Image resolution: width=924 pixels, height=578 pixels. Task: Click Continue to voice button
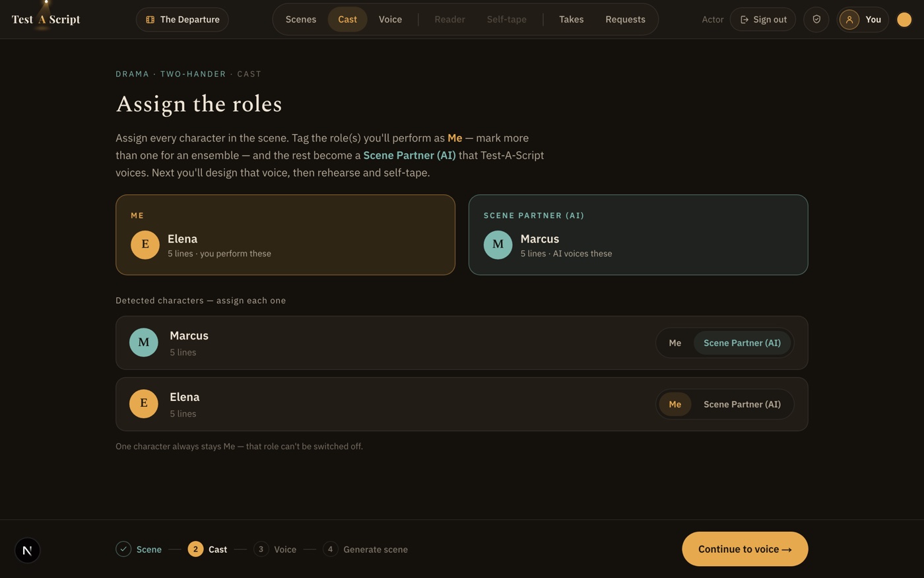(745, 549)
